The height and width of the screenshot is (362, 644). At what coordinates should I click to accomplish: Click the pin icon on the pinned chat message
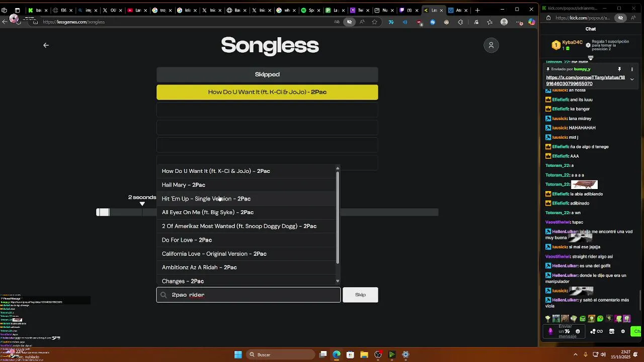point(619,69)
